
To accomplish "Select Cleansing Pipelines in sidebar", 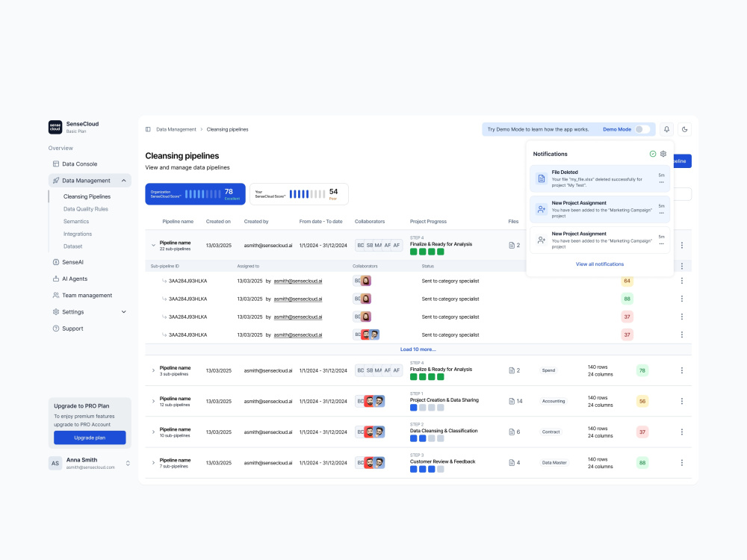I will [x=87, y=196].
